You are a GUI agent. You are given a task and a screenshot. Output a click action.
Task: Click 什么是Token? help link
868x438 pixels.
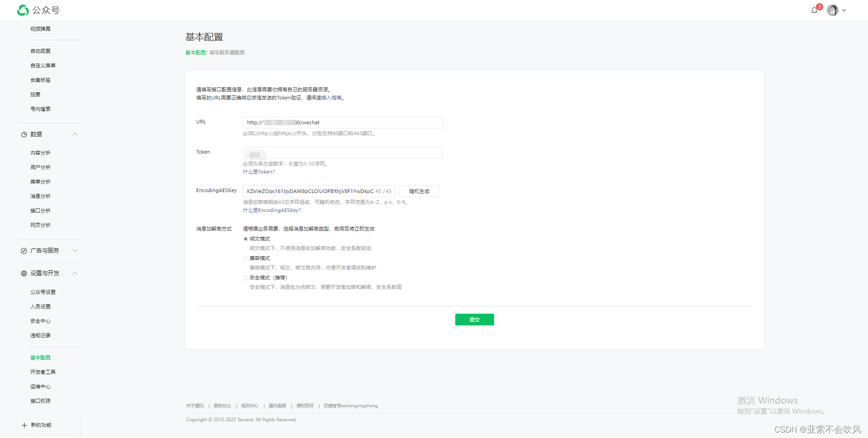[x=259, y=172]
